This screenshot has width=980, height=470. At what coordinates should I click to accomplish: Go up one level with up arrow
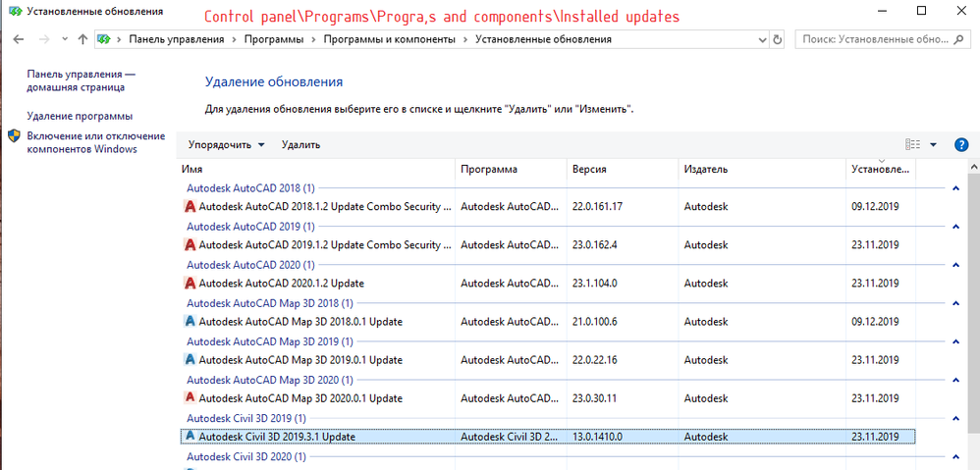pyautogui.click(x=82, y=39)
